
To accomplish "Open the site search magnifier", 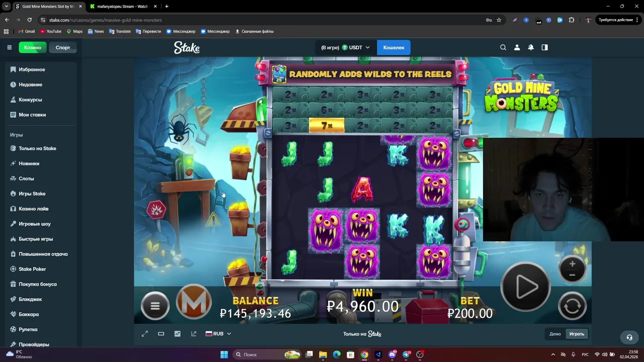I will [503, 47].
